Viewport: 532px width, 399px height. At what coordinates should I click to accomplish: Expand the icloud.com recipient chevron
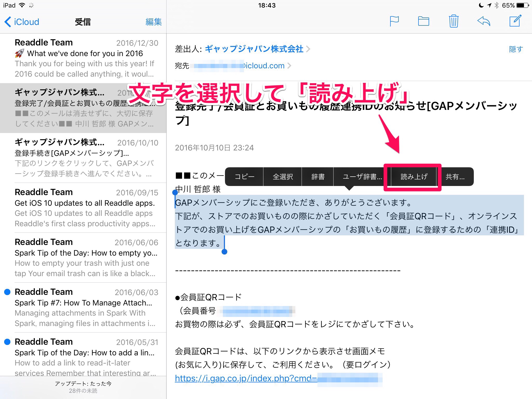tap(289, 66)
